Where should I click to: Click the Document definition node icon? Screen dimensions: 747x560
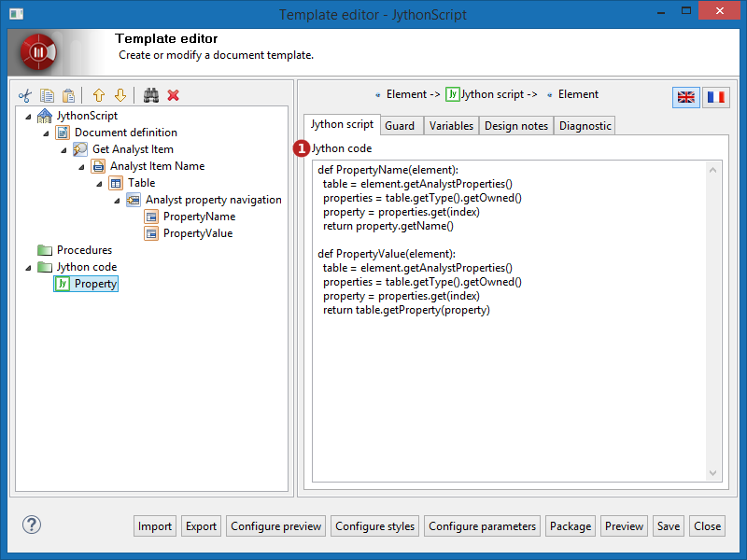[63, 133]
